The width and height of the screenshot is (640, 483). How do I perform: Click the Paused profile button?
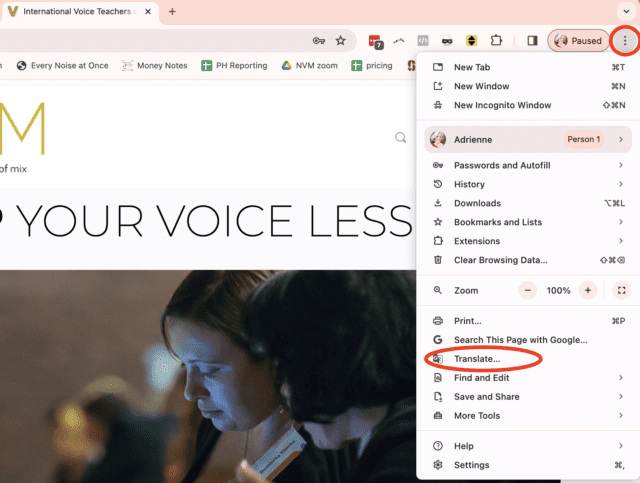(579, 41)
